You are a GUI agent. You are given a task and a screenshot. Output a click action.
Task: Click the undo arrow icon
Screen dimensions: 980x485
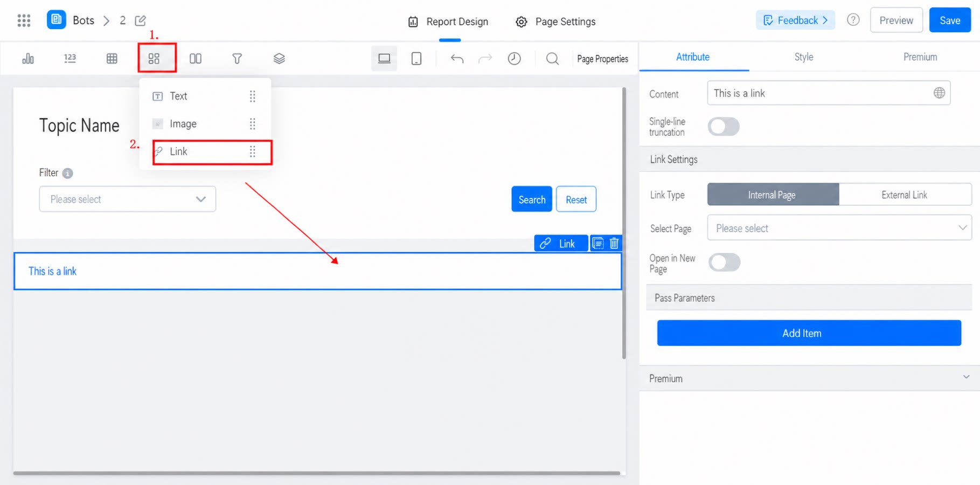click(457, 58)
